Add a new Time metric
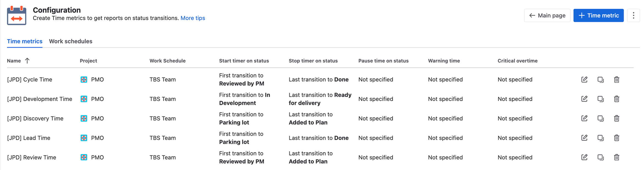644x170 pixels. (x=598, y=15)
